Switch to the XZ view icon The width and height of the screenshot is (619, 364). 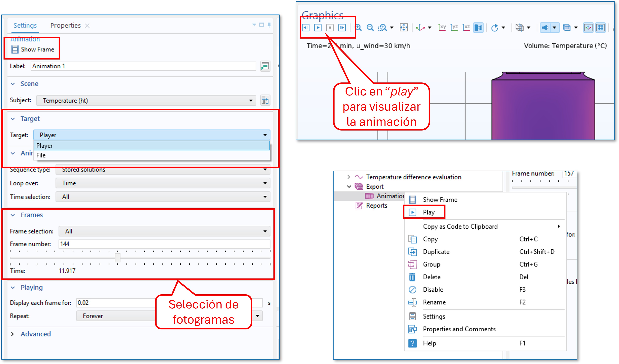[x=466, y=28]
